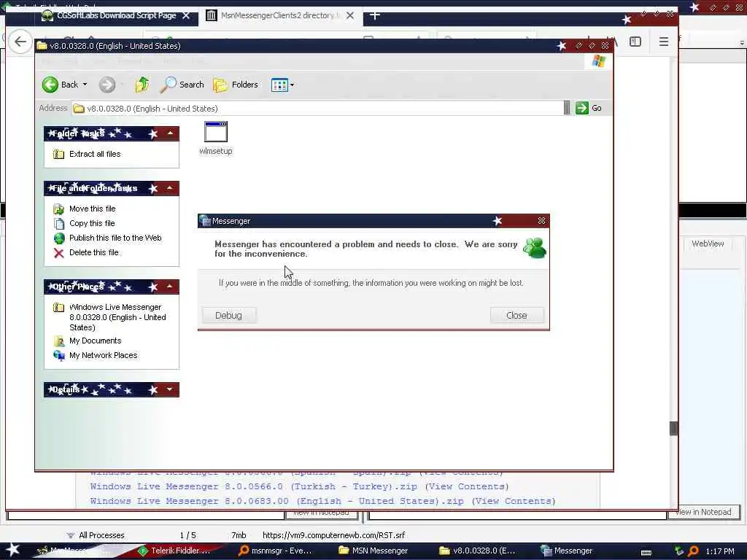747x560 pixels.
Task: Click the Start star button on taskbar
Action: coord(13,550)
